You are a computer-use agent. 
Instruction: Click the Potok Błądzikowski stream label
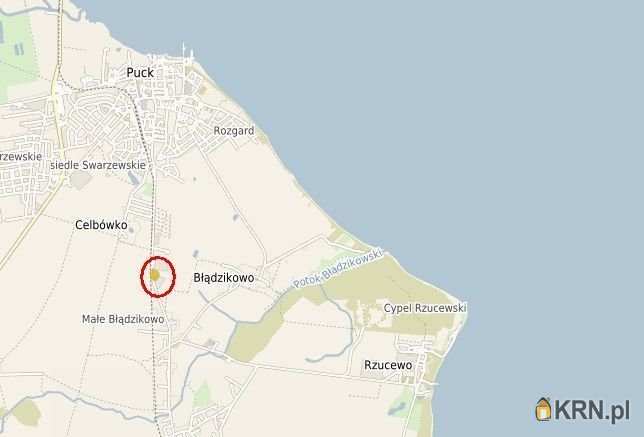[338, 268]
